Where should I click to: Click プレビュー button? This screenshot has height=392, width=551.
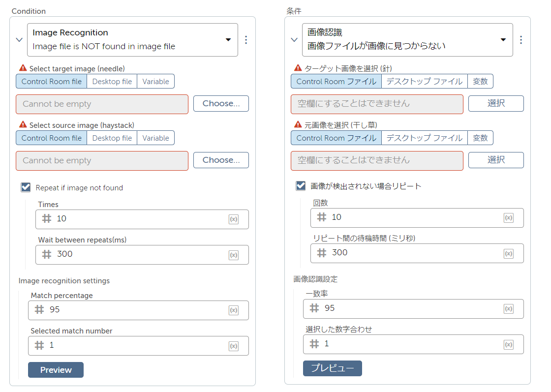332,368
